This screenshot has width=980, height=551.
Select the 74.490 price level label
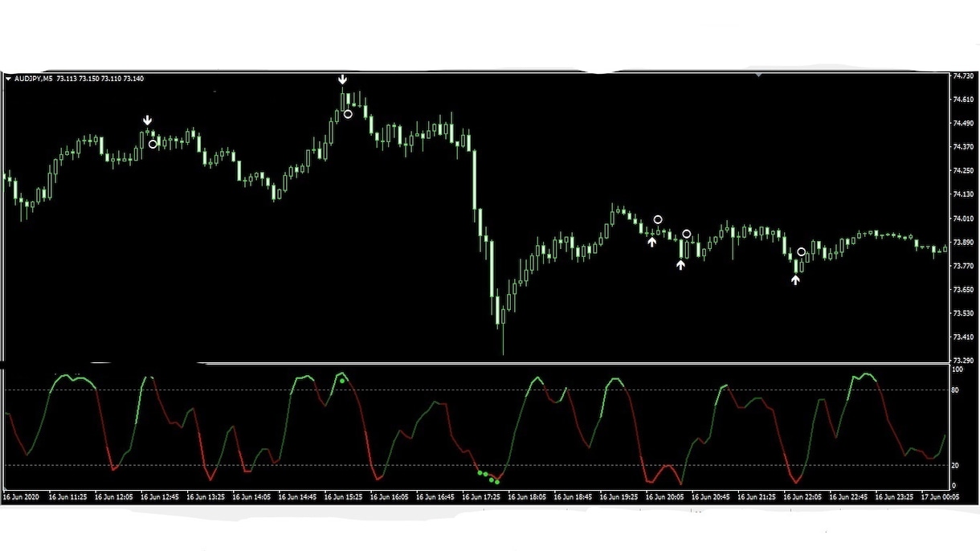click(963, 123)
